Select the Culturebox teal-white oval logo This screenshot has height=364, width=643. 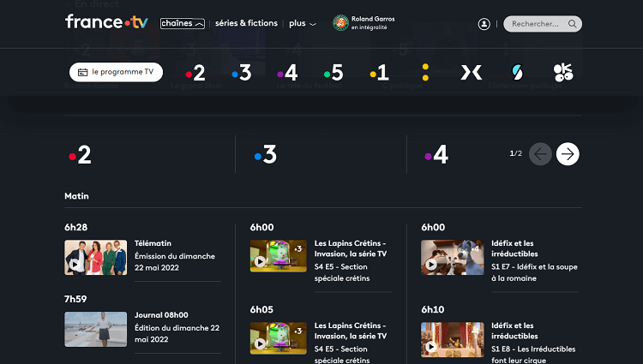click(518, 73)
